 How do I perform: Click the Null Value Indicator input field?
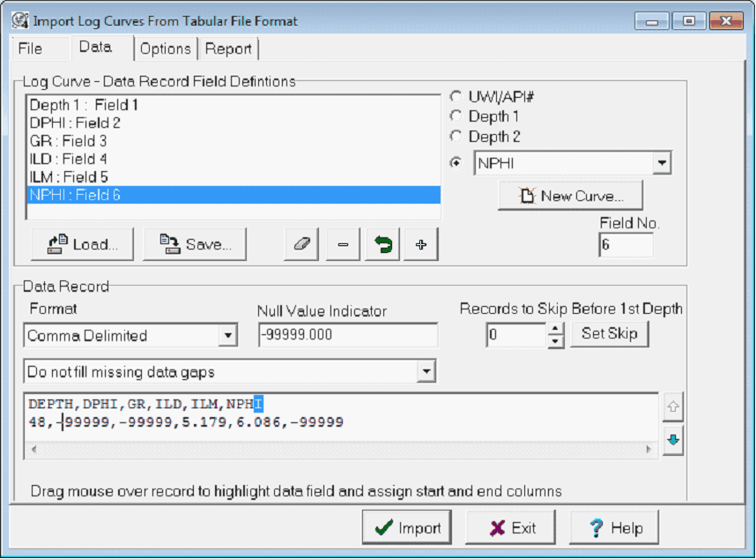347,336
